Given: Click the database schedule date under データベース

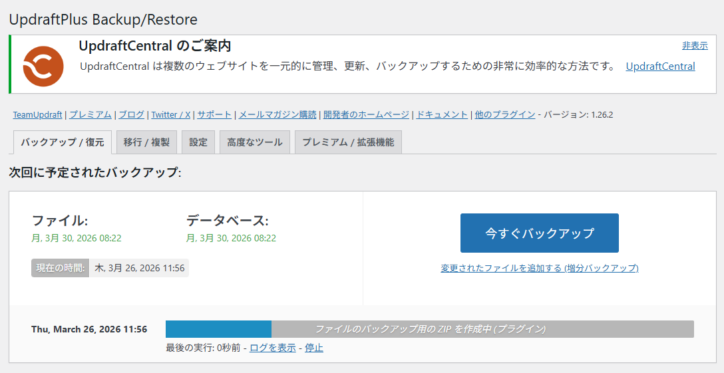Looking at the screenshot, I should (231, 238).
